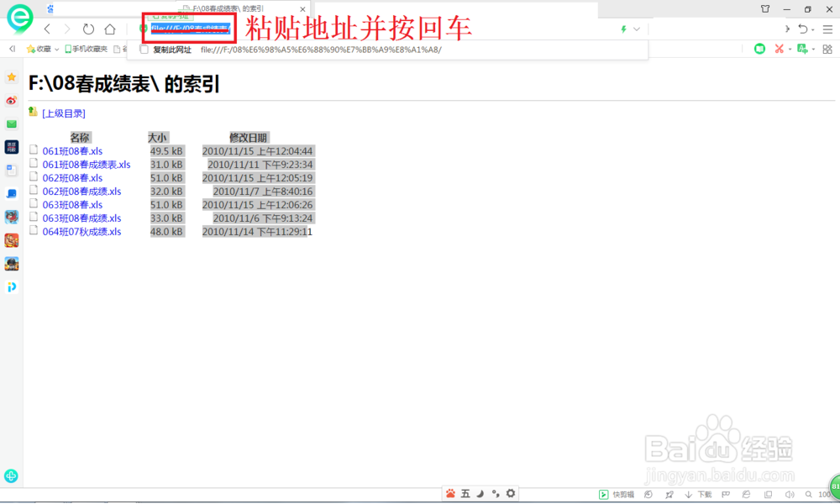Open the sidebar favorites star icon
The width and height of the screenshot is (840, 504).
coord(11,77)
